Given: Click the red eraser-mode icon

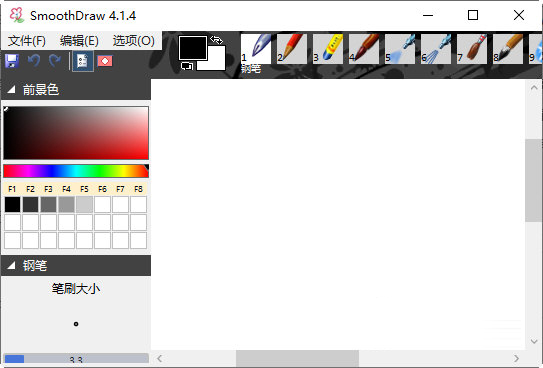Looking at the screenshot, I should click(x=105, y=61).
